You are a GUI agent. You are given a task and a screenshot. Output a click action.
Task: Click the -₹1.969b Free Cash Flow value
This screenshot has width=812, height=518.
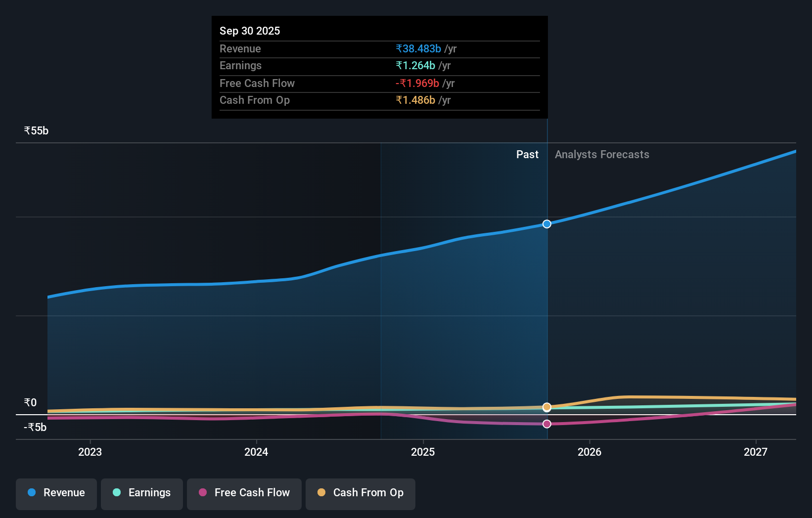tap(417, 84)
